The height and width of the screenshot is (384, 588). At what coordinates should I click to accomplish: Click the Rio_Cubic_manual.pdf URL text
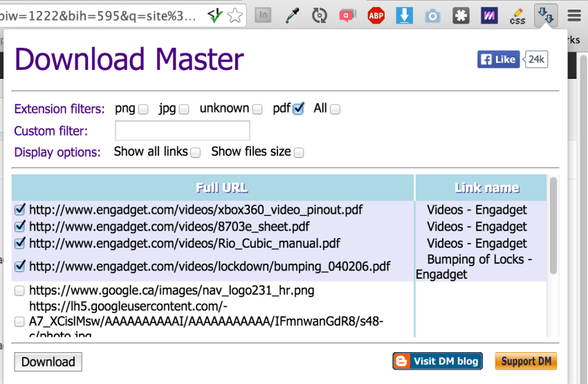click(185, 244)
